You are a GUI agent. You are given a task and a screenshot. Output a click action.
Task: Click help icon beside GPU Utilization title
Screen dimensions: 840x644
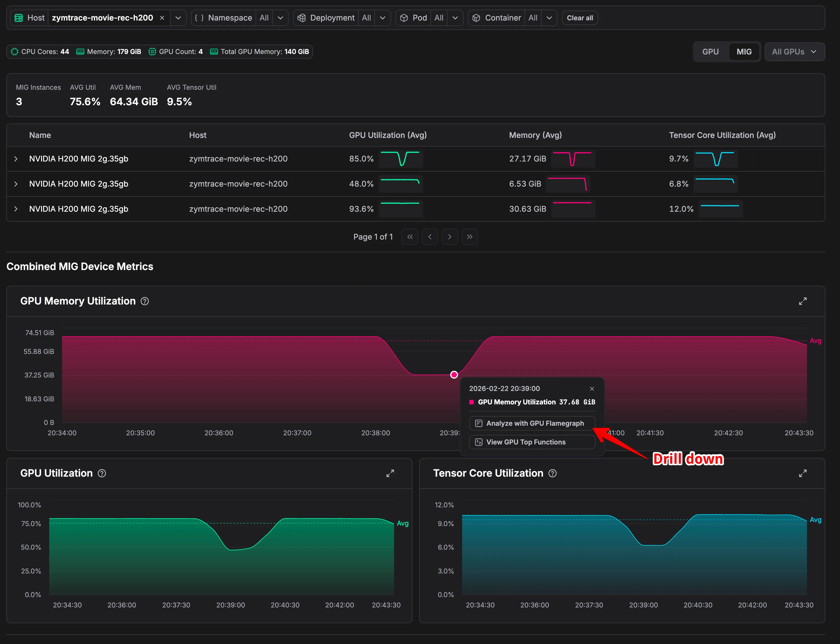point(102,473)
